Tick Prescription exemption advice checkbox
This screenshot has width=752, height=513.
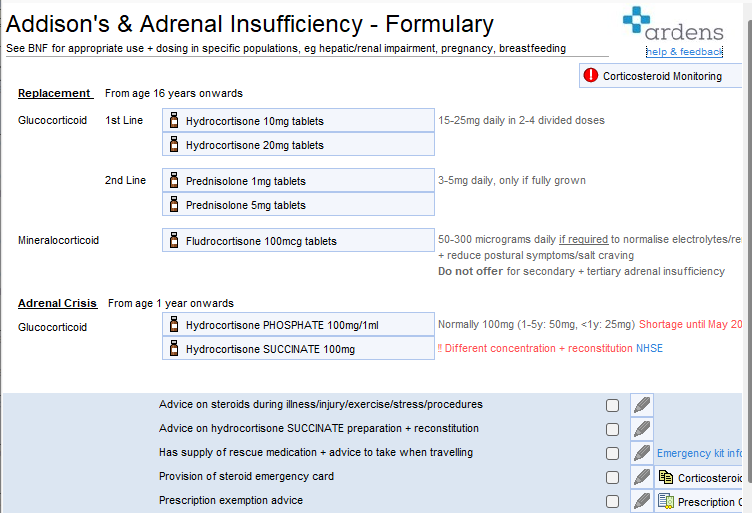[612, 501]
